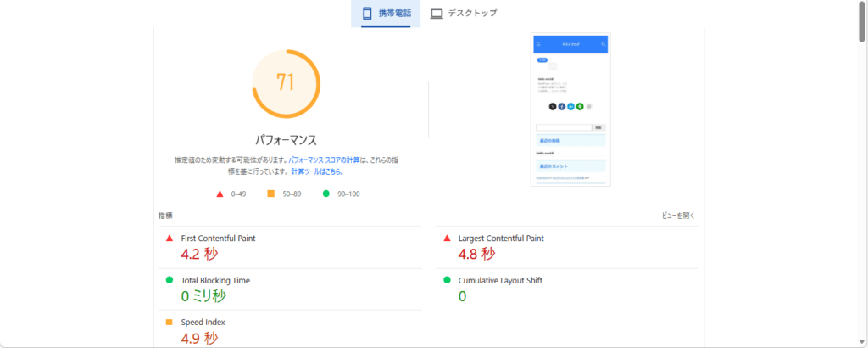Click the red triangle legend icon for 0–49
Image resolution: width=868 pixels, height=348 pixels.
220,194
